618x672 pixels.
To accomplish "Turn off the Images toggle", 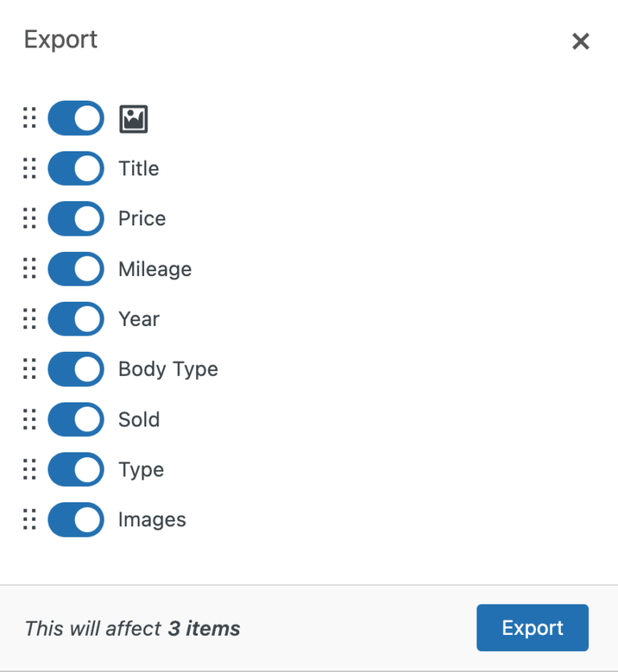I will [76, 519].
